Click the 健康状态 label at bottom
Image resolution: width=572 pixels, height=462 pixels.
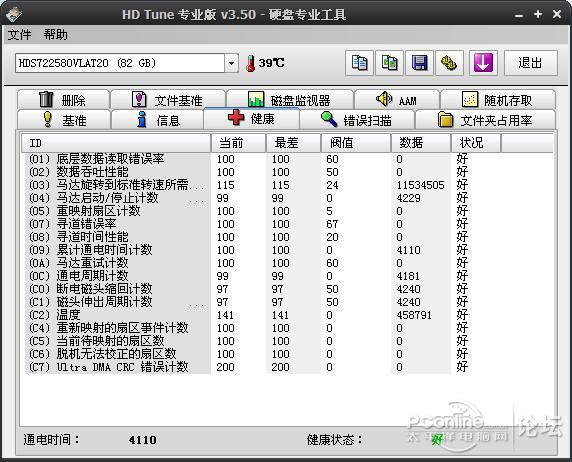coord(335,440)
